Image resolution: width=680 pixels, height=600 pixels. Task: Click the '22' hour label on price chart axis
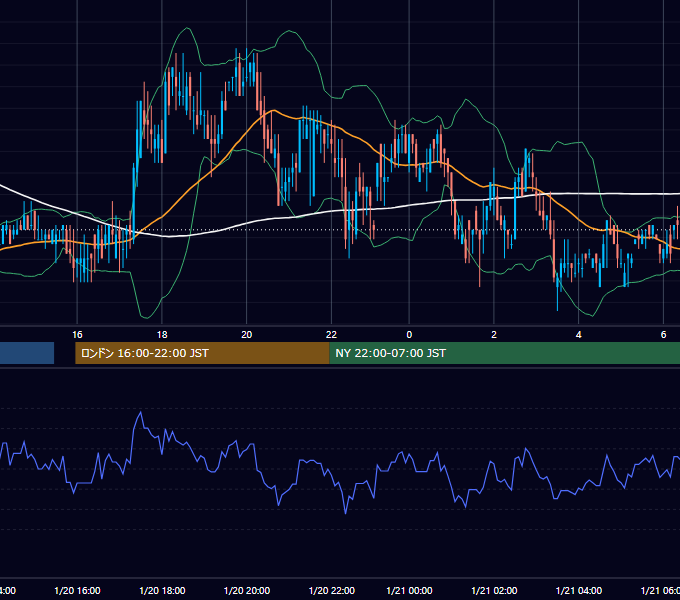331,335
